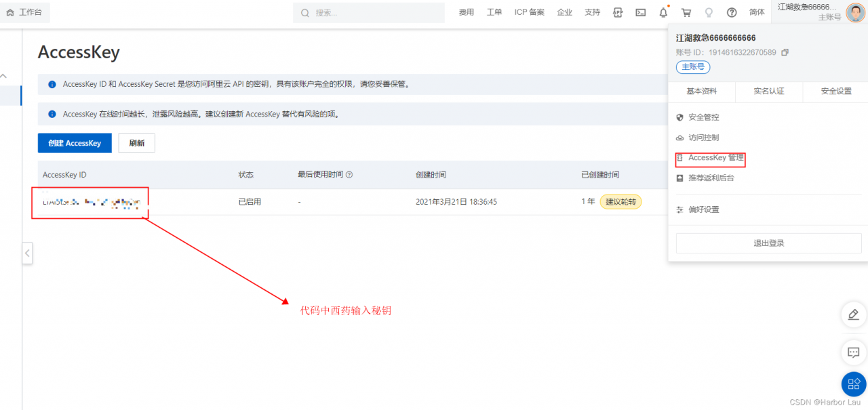The height and width of the screenshot is (410, 868).
Task: Open the 工作台 home icon
Action: point(10,12)
